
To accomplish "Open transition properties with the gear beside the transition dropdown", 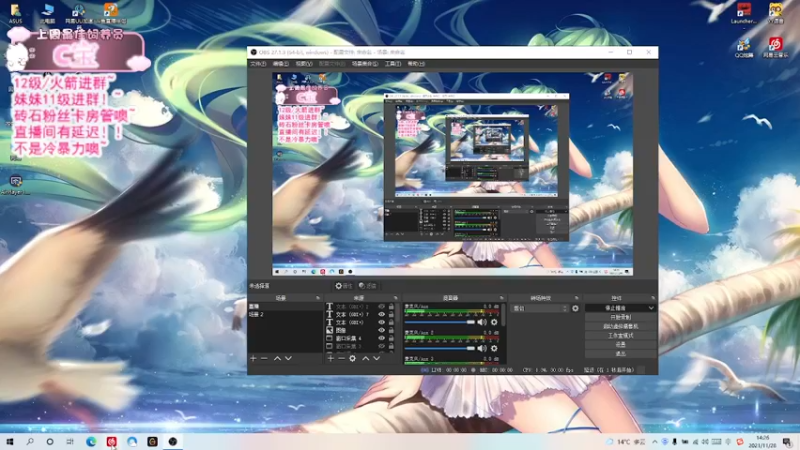I will coord(576,308).
